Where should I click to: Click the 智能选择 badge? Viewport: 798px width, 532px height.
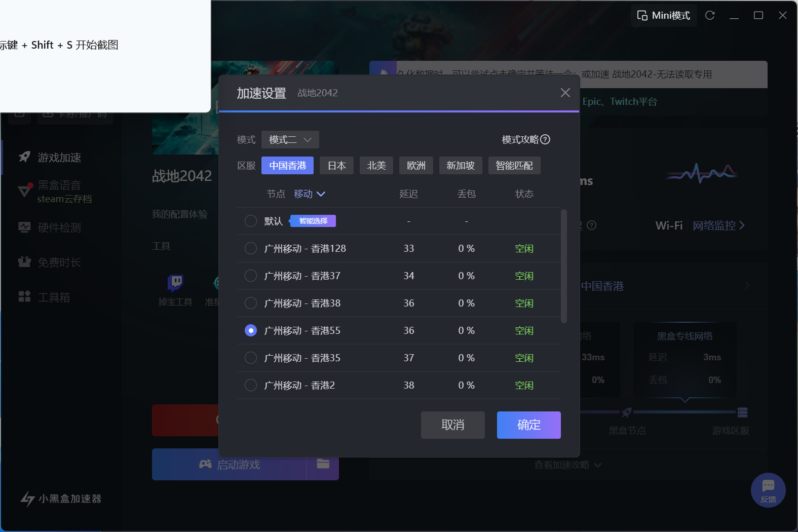click(x=313, y=221)
